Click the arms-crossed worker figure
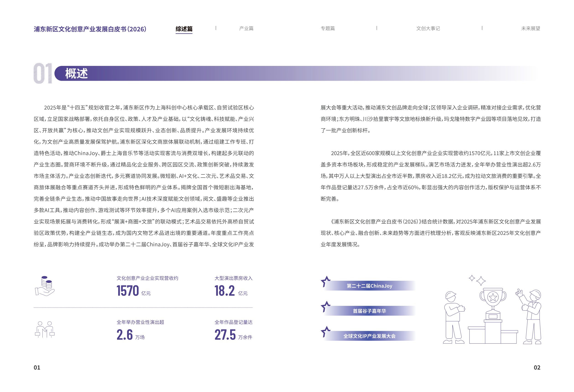The width and height of the screenshot is (574, 392). 454,317
